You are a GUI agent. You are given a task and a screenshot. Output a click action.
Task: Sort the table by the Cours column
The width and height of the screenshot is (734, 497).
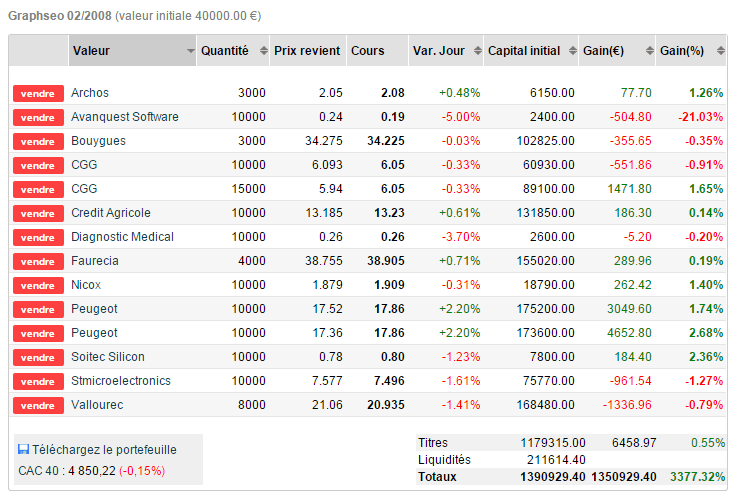(368, 51)
